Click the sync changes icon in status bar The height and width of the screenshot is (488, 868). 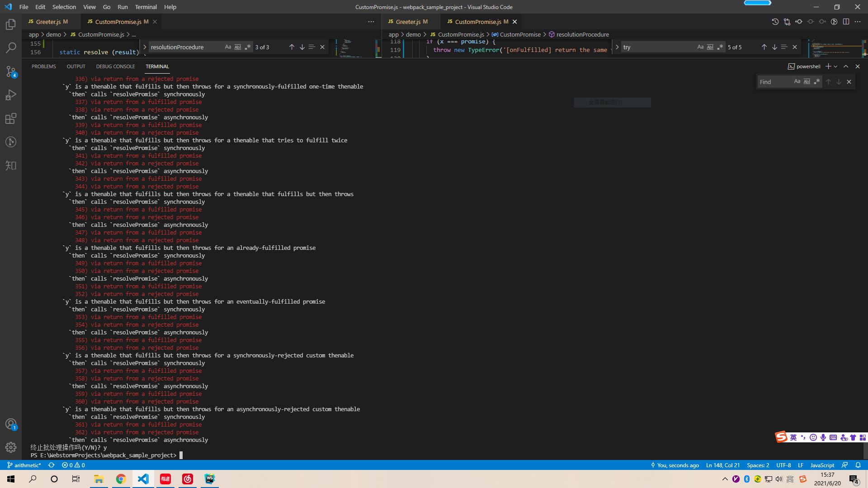click(x=51, y=465)
